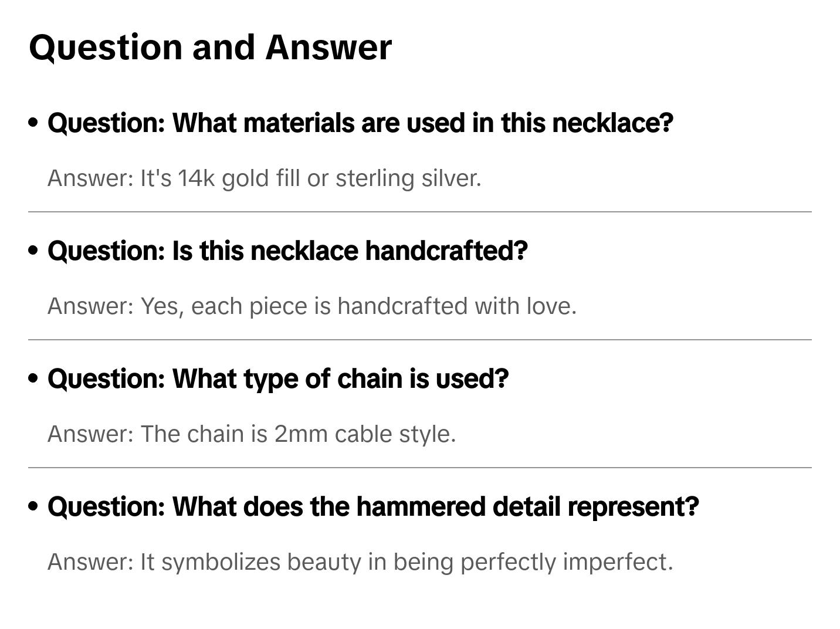The width and height of the screenshot is (840, 629).
Task: Click the bullet before the handcrafted question
Action: pyautogui.click(x=33, y=251)
